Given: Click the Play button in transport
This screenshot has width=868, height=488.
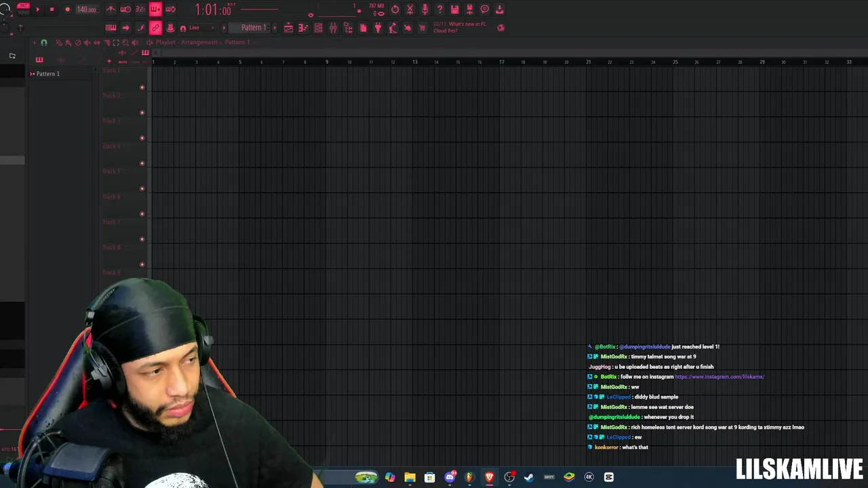Looking at the screenshot, I should 38,9.
